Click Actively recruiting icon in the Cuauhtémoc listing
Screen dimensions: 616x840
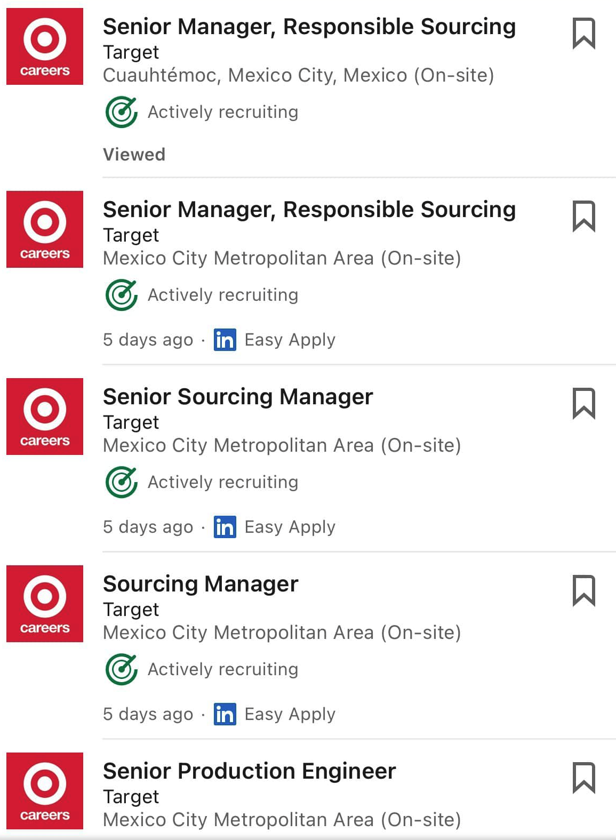122,112
